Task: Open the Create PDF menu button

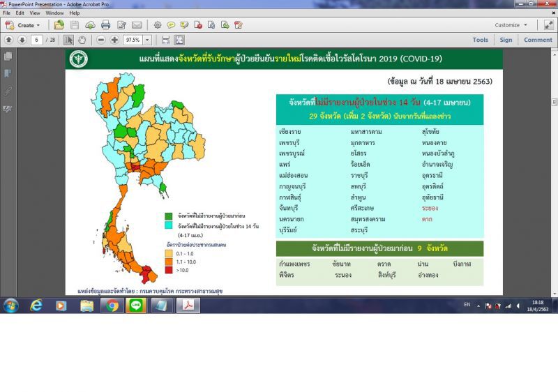Action: pyautogui.click(x=22, y=25)
